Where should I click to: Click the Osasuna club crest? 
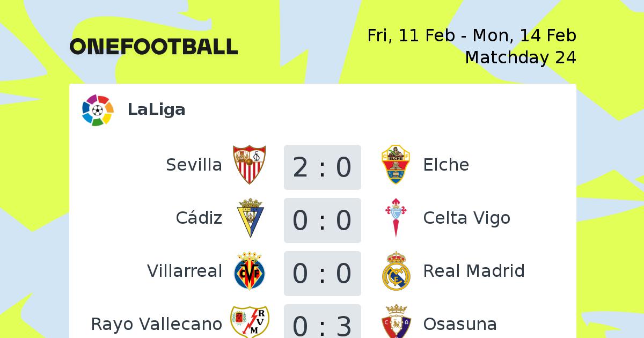(x=396, y=321)
